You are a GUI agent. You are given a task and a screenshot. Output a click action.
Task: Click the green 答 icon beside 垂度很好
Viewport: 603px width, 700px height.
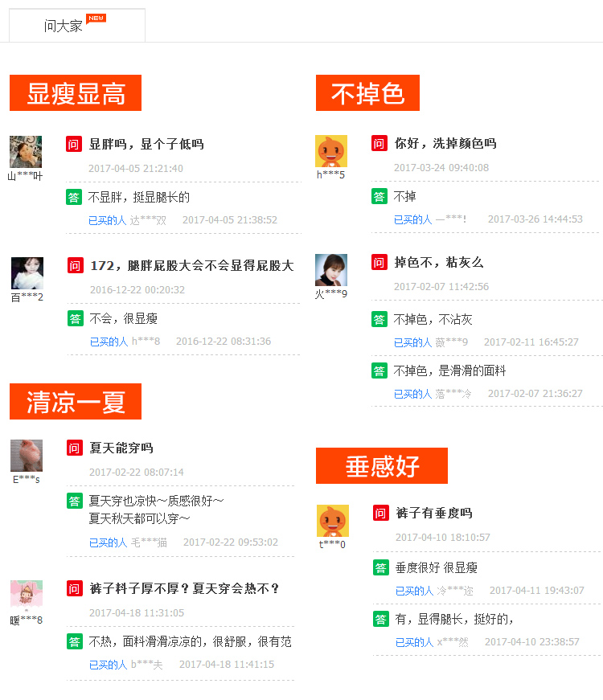[381, 567]
